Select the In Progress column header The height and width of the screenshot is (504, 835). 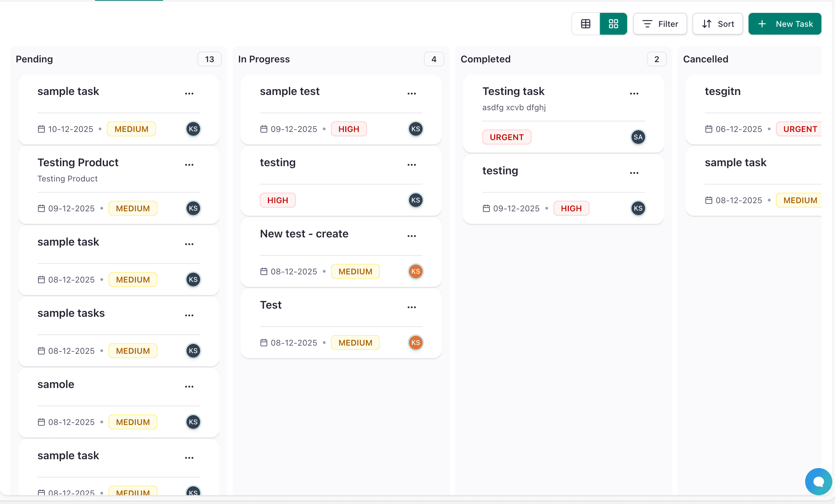coord(264,59)
